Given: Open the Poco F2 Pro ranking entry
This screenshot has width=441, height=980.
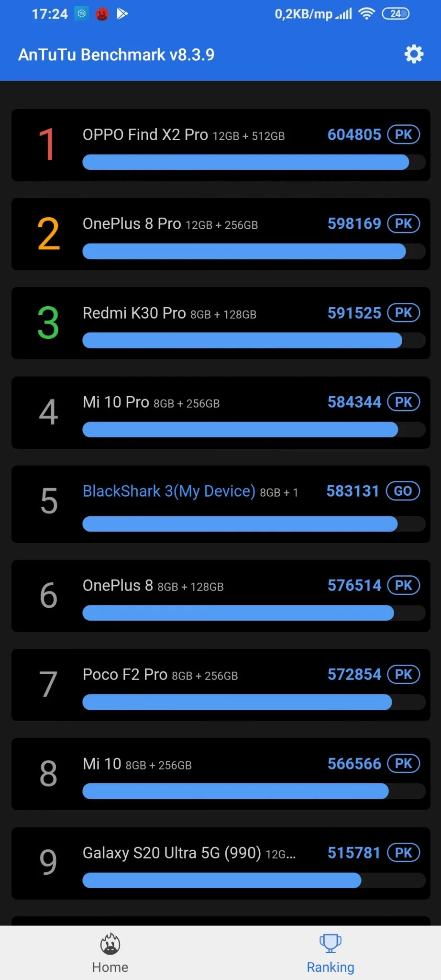Looking at the screenshot, I should coord(220,685).
